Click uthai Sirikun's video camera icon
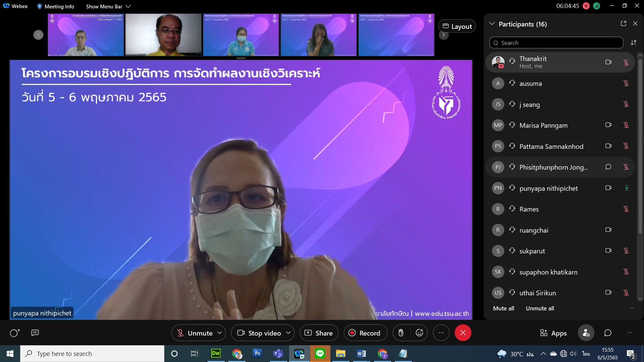The image size is (644, 362). [x=608, y=292]
